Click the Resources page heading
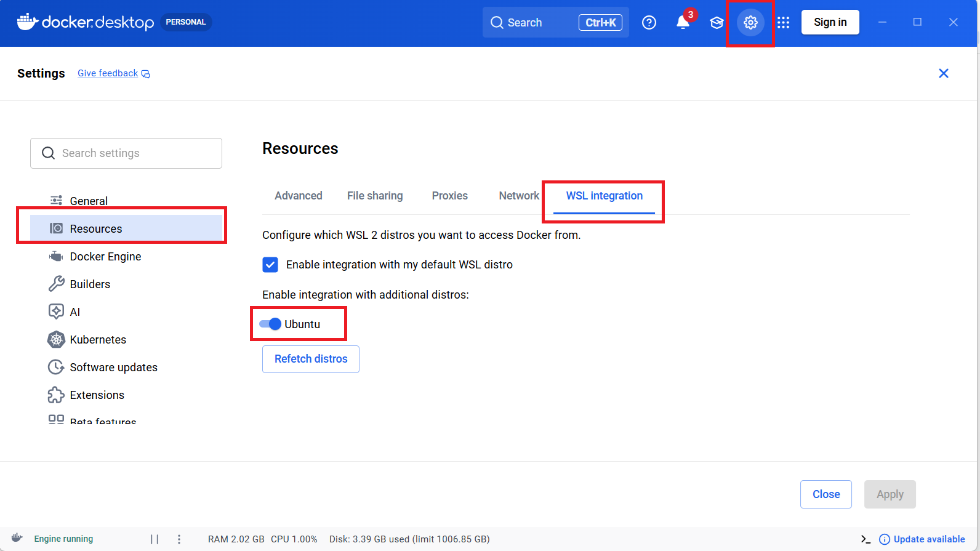Viewport: 980px width, 551px height. 300,148
